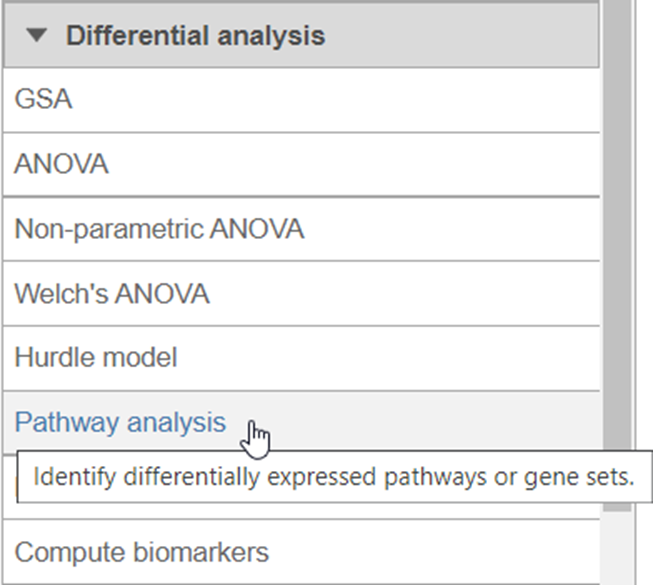Click blank area right of Compute biomarkers

tap(433, 552)
